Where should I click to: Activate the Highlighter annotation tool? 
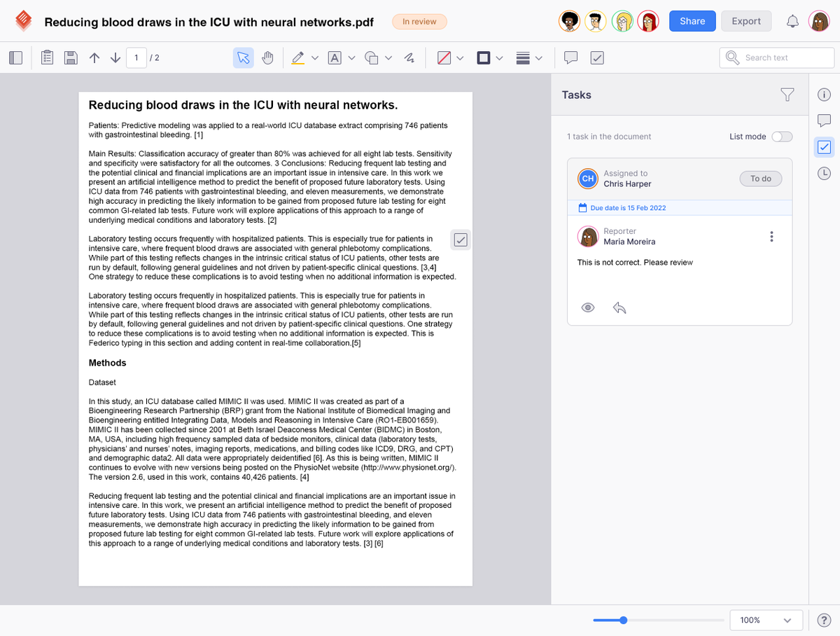(x=299, y=57)
